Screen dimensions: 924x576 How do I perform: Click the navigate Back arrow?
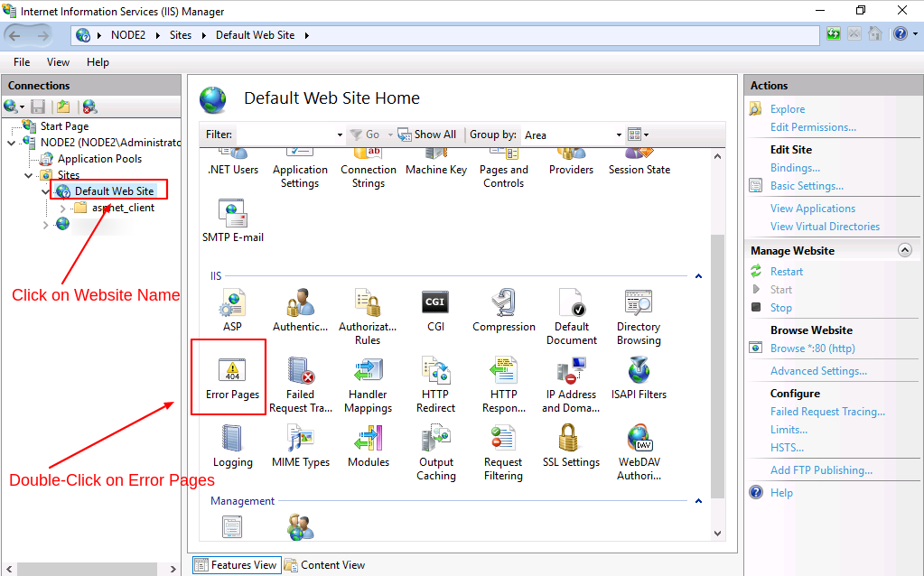point(14,35)
